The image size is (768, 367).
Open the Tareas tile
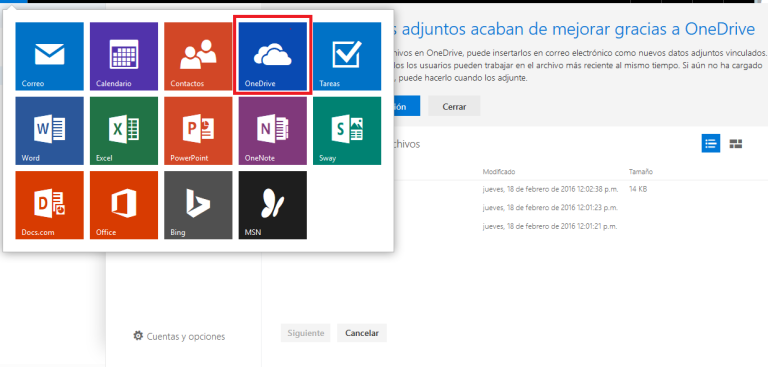[347, 56]
